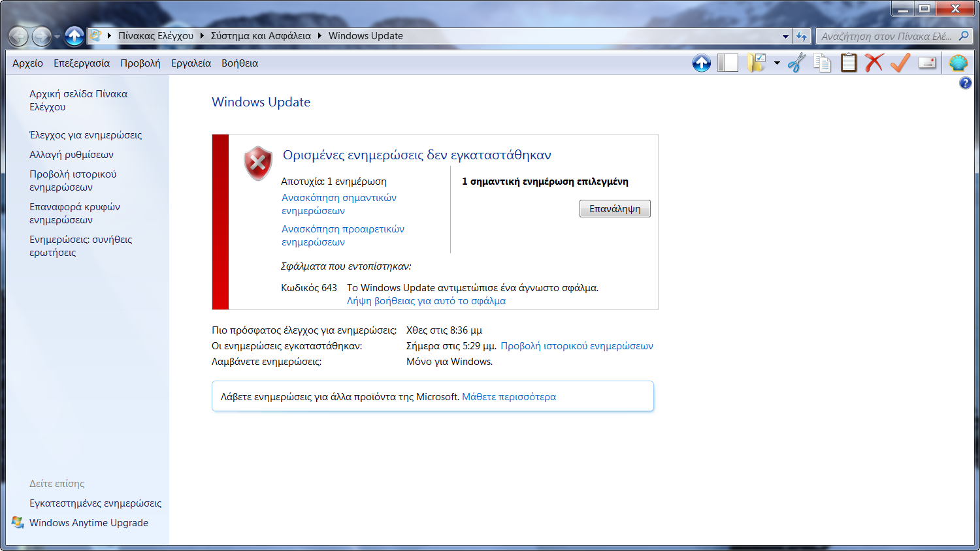Go to the Πίνακας Ελέγχου breadcrumb
Image resolution: width=980 pixels, height=551 pixels.
pos(155,36)
